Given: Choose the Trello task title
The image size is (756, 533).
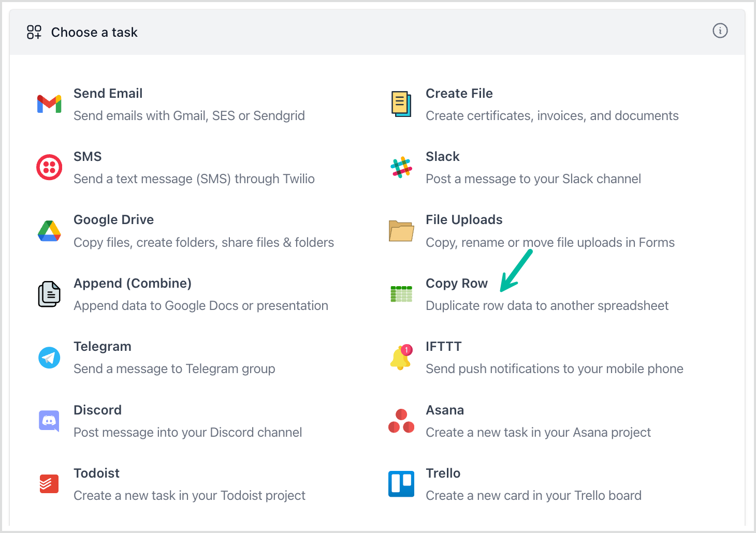Looking at the screenshot, I should pyautogui.click(x=443, y=473).
